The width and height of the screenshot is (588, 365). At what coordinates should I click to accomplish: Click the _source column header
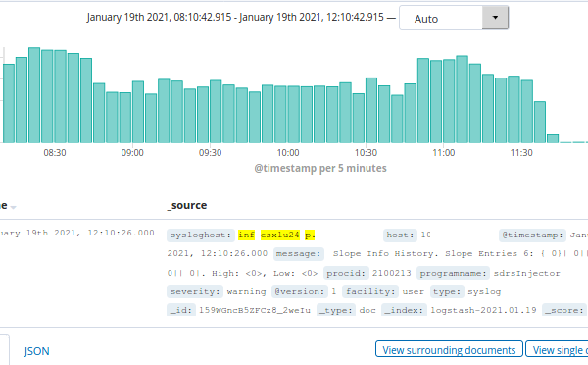click(x=187, y=205)
